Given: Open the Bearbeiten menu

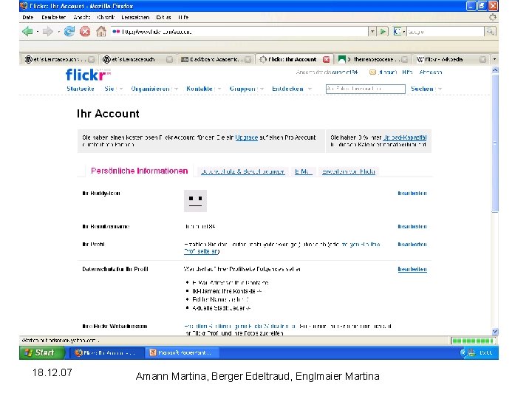Looking at the screenshot, I should (54, 17).
